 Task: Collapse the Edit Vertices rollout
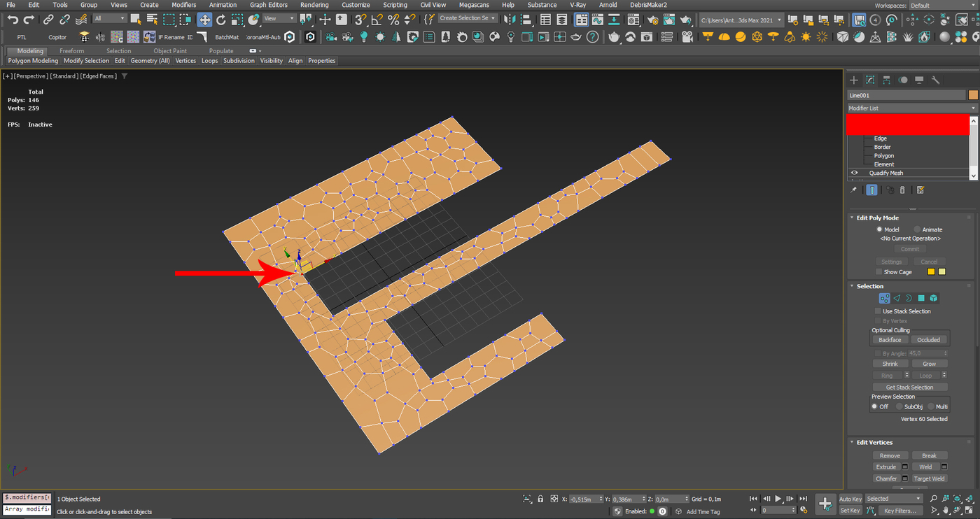click(x=874, y=442)
